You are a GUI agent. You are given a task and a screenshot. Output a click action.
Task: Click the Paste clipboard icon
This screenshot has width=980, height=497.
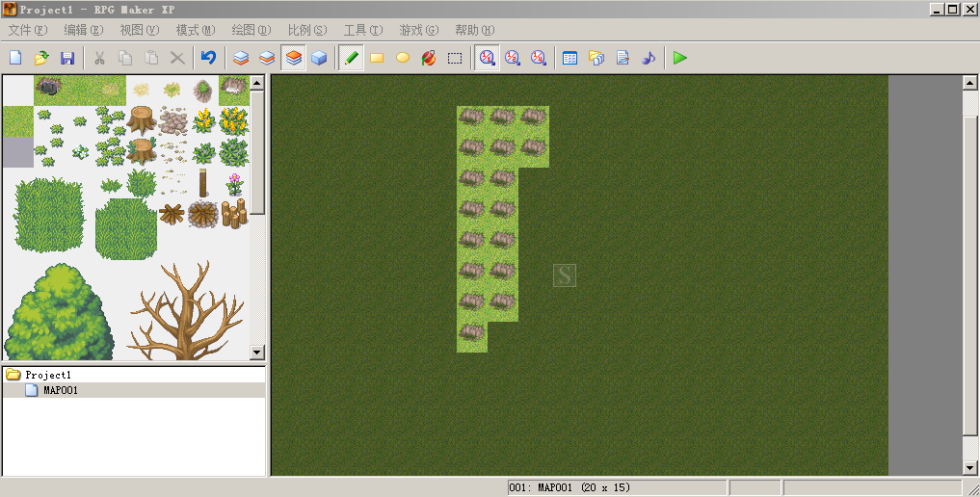click(x=151, y=58)
